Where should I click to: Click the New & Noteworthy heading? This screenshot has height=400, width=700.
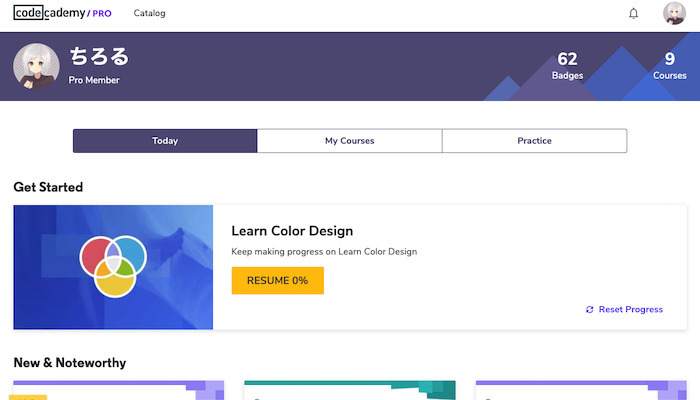click(x=70, y=362)
